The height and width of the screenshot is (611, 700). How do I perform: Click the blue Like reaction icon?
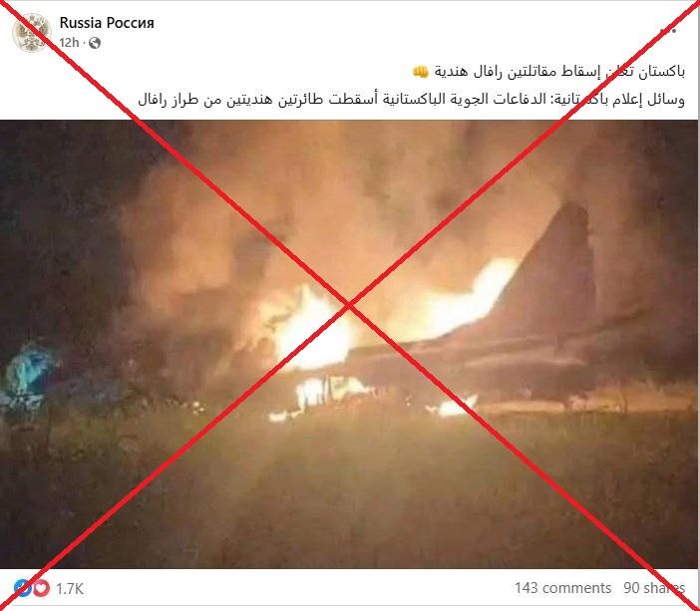click(x=22, y=588)
